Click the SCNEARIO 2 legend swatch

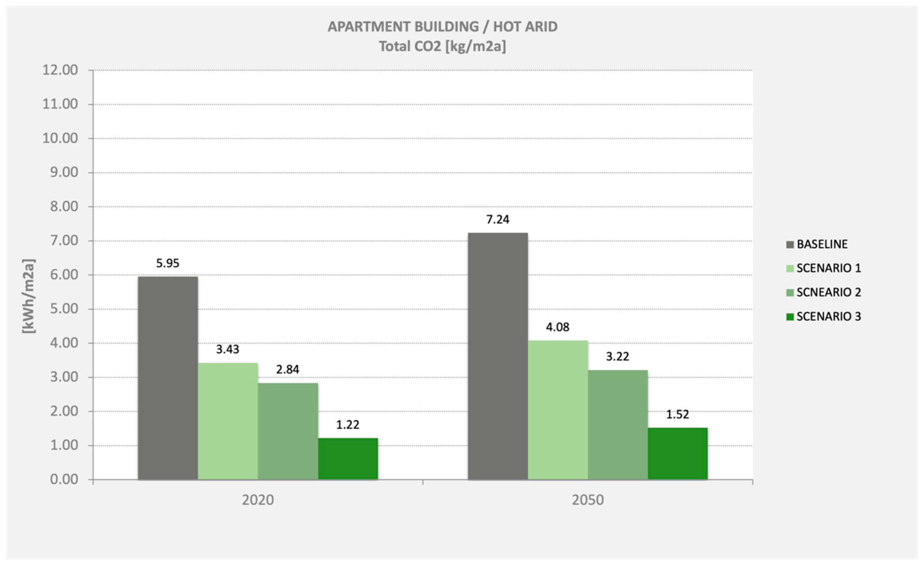pyautogui.click(x=790, y=293)
